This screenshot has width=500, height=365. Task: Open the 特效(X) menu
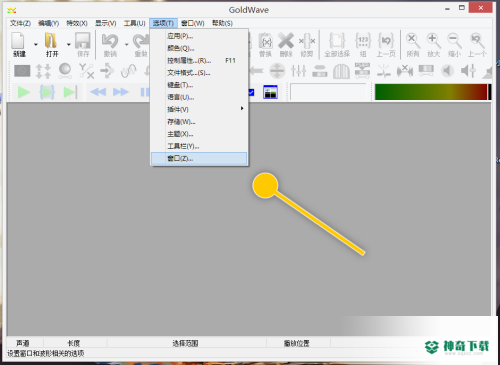pos(77,23)
